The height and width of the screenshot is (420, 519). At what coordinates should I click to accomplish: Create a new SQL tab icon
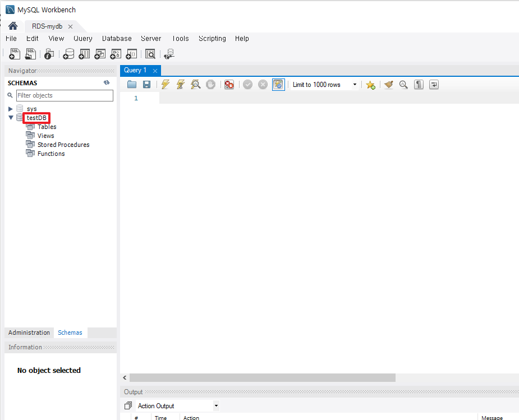(x=14, y=54)
